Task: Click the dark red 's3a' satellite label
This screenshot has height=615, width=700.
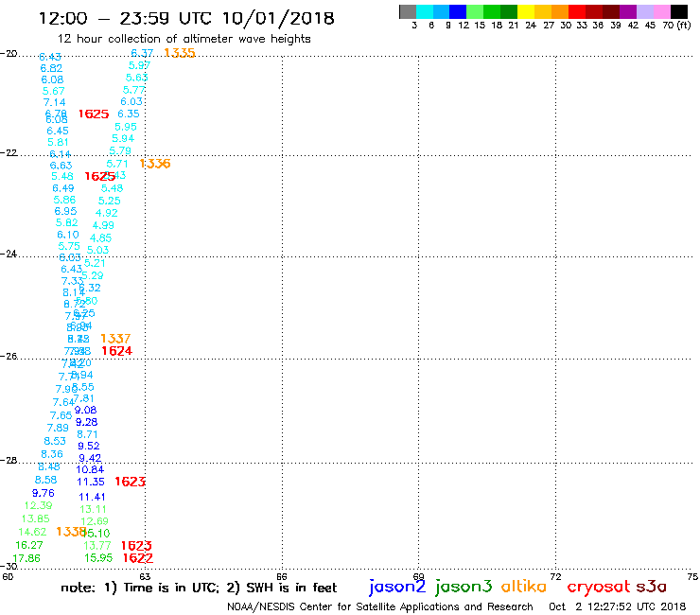Action: (651, 587)
